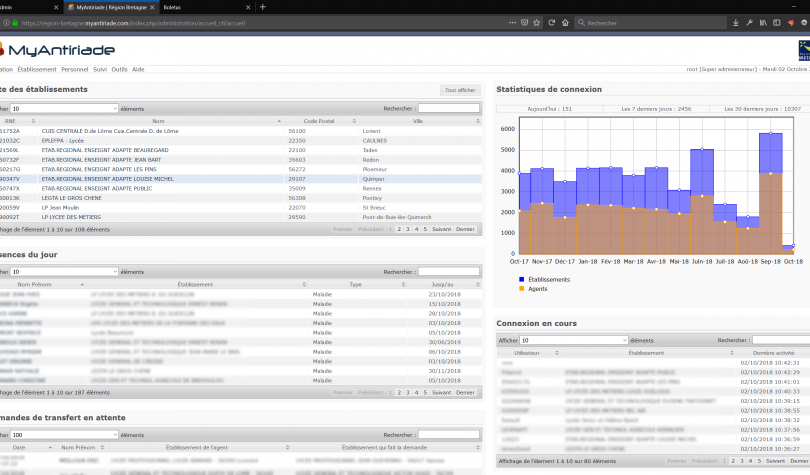The height and width of the screenshot is (475, 810).
Task: Click absence end date 30/06/2019
Action: coord(444,342)
